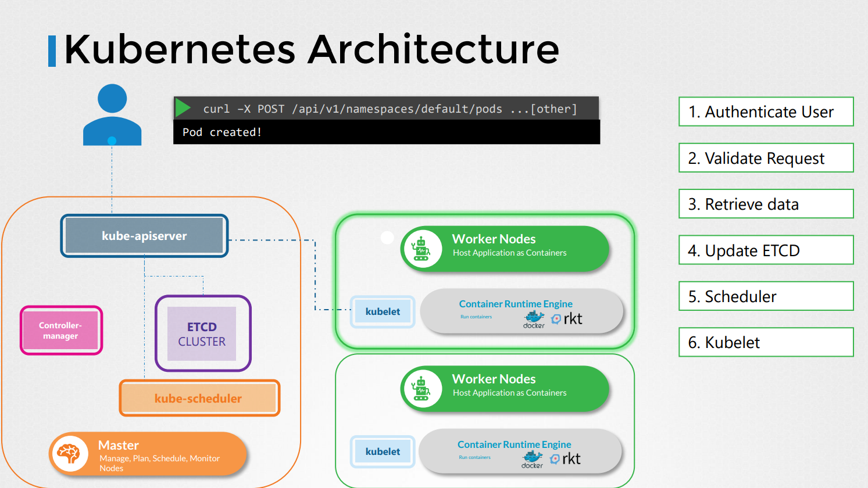868x488 pixels.
Task: Select the kubelet box in bottom node
Action: [x=383, y=452]
